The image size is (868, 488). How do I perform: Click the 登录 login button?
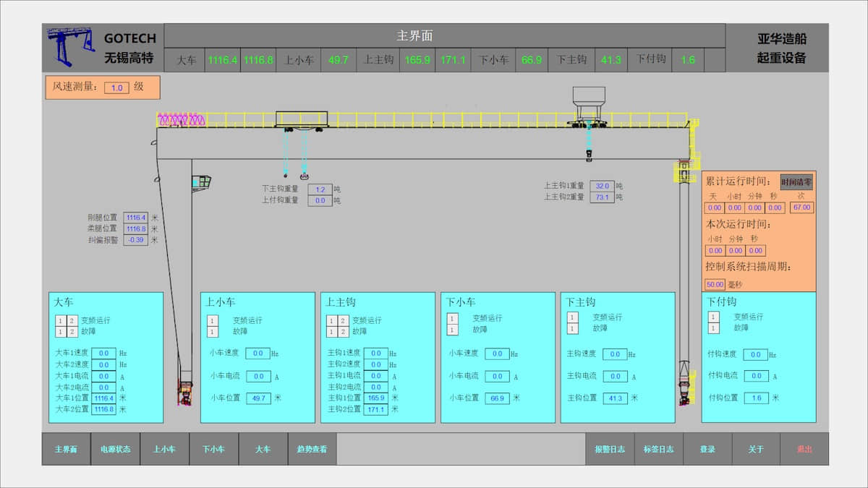707,449
